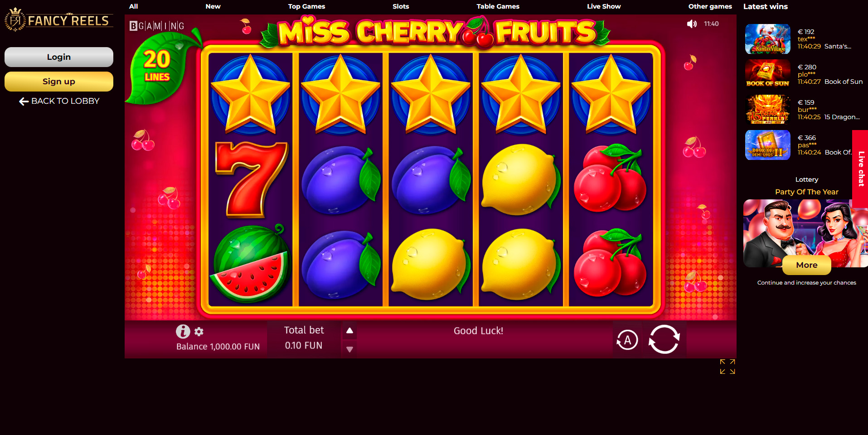Go to Live Show category
Image resolution: width=868 pixels, height=435 pixels.
pyautogui.click(x=604, y=6)
